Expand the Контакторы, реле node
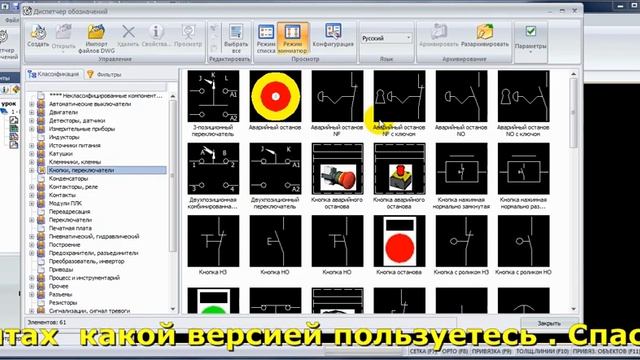The image size is (640, 360). 31,187
